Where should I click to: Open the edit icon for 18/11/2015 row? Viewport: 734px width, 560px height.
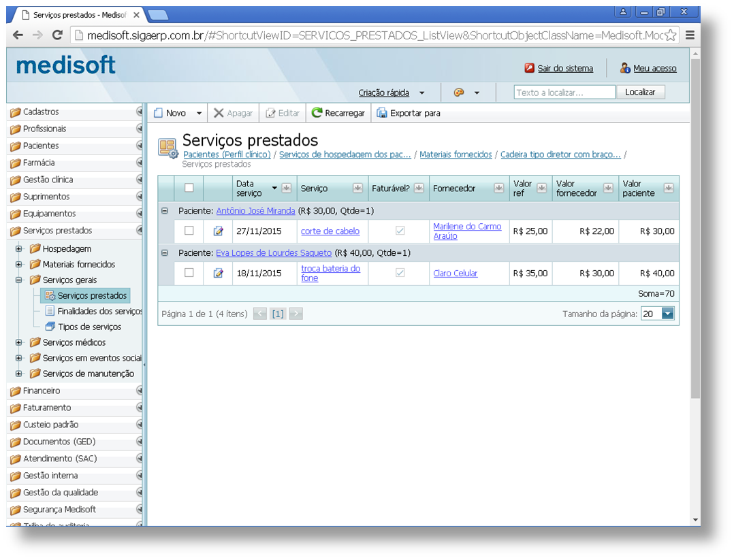(x=218, y=273)
